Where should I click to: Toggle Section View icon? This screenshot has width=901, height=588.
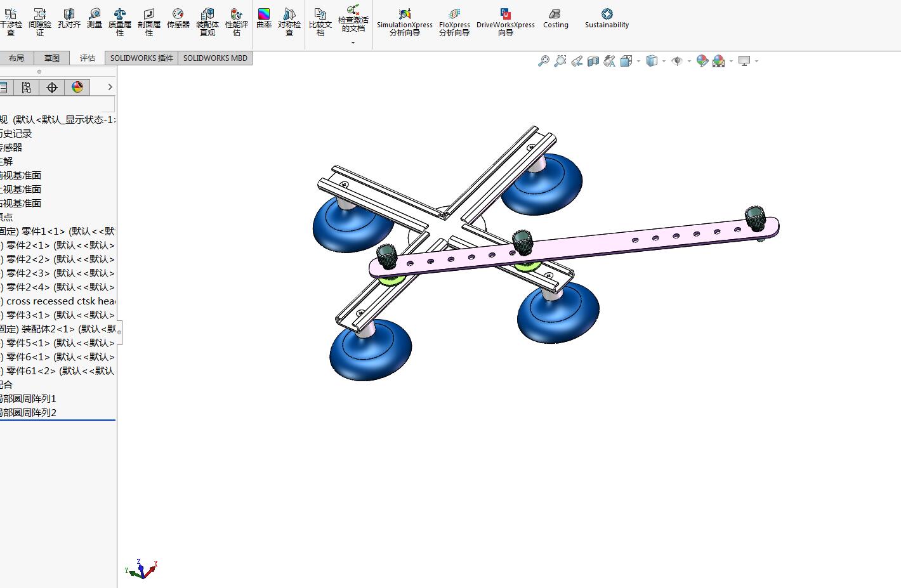pos(593,61)
